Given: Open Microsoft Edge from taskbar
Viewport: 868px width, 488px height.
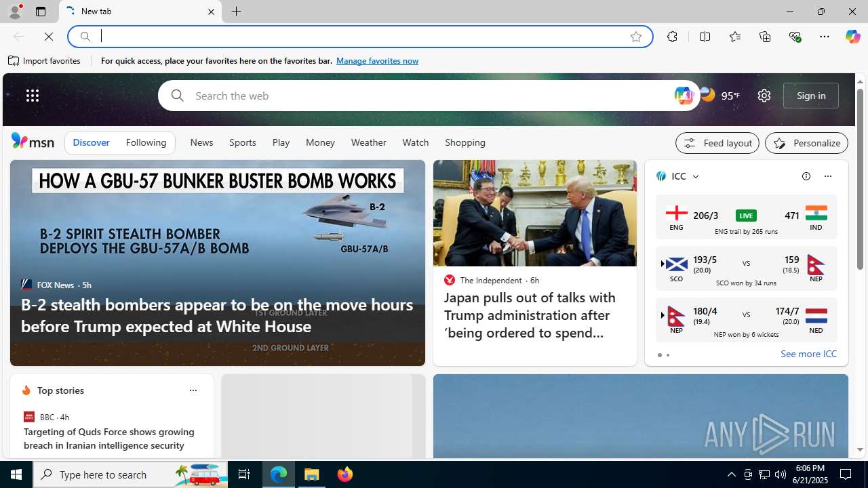Looking at the screenshot, I should click(279, 474).
